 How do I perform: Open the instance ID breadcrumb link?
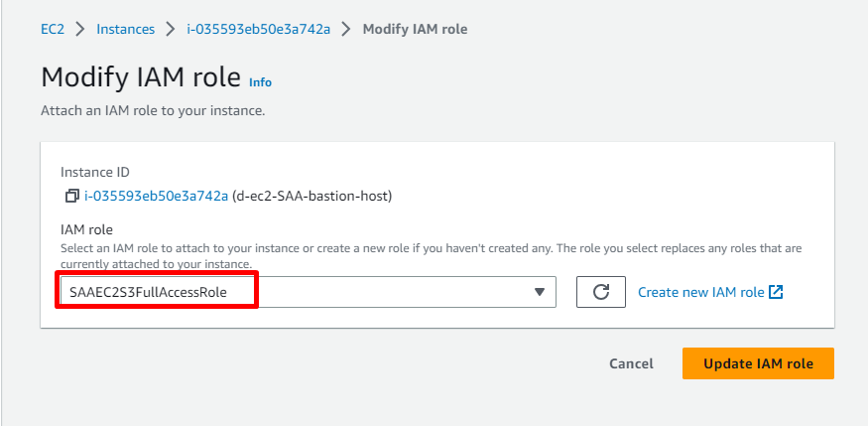[258, 30]
